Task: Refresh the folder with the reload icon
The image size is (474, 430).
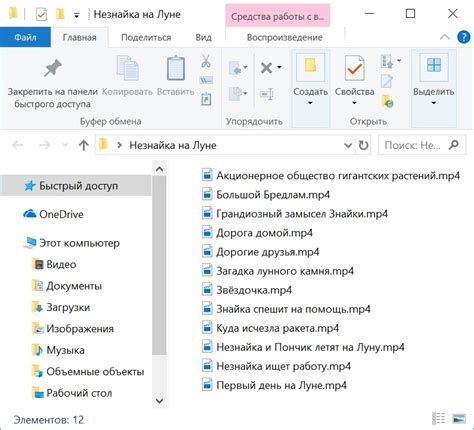Action: click(363, 145)
